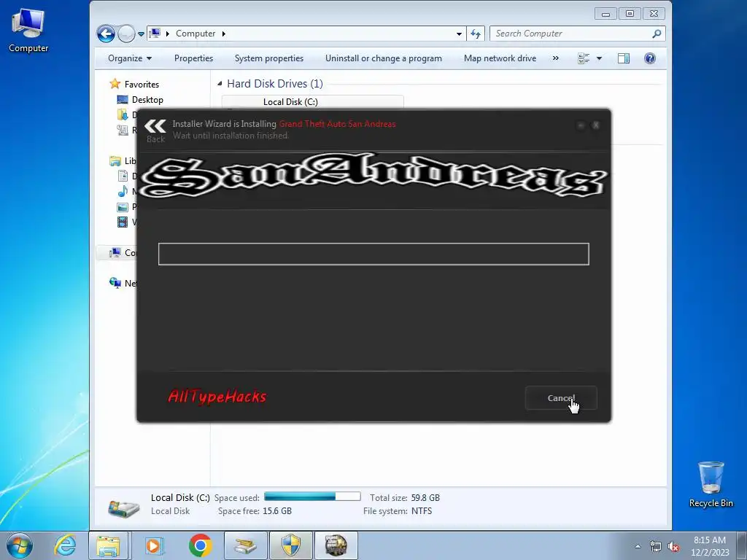
Task: Click the Libraries folder icon
Action: tap(115, 161)
